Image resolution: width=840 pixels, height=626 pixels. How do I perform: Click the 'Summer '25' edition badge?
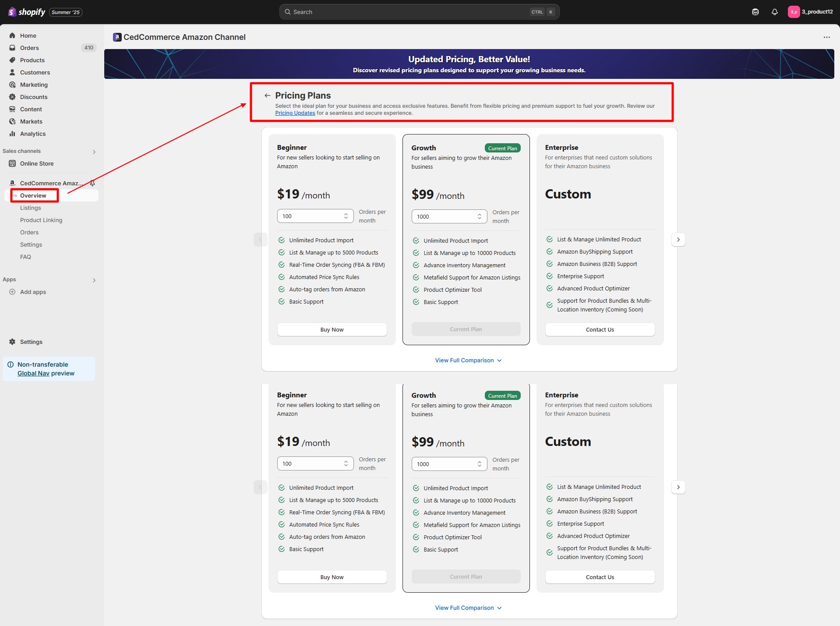tap(66, 12)
